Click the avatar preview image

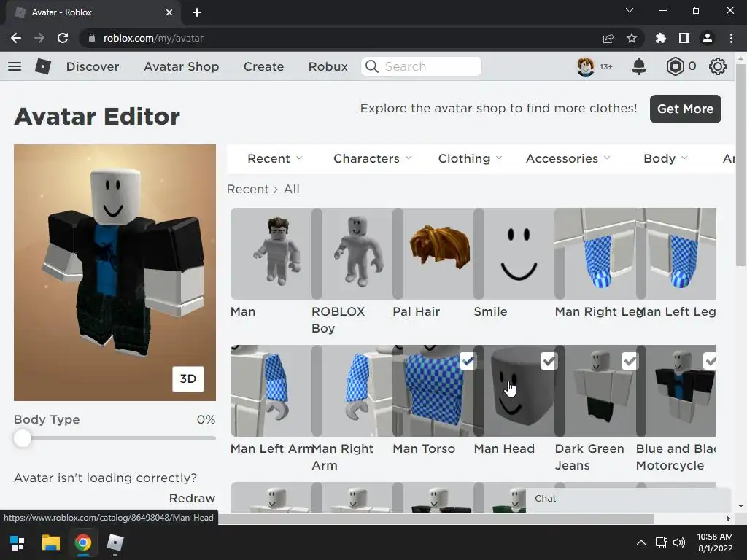(115, 273)
